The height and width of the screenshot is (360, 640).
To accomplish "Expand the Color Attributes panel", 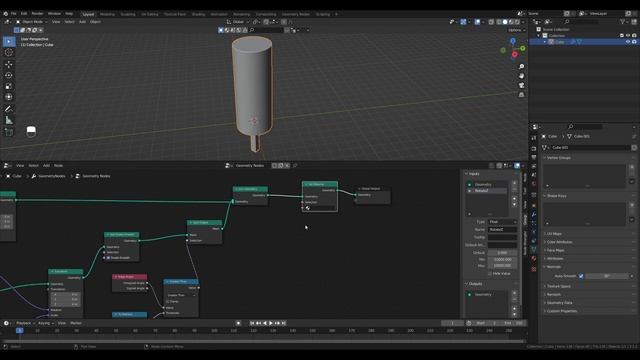I will (559, 242).
